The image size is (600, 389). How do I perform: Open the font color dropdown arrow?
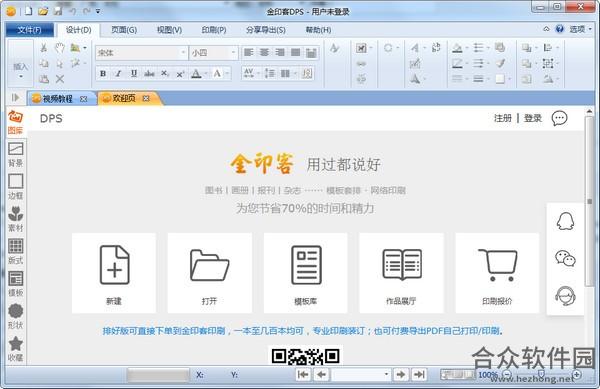pos(206,73)
